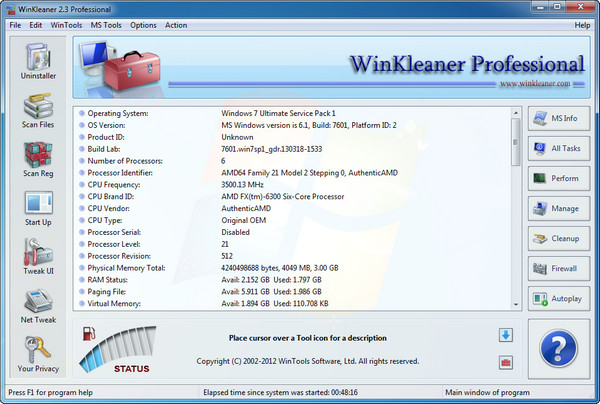Click the blue down-arrow icon
The height and width of the screenshot is (404, 600).
(506, 335)
